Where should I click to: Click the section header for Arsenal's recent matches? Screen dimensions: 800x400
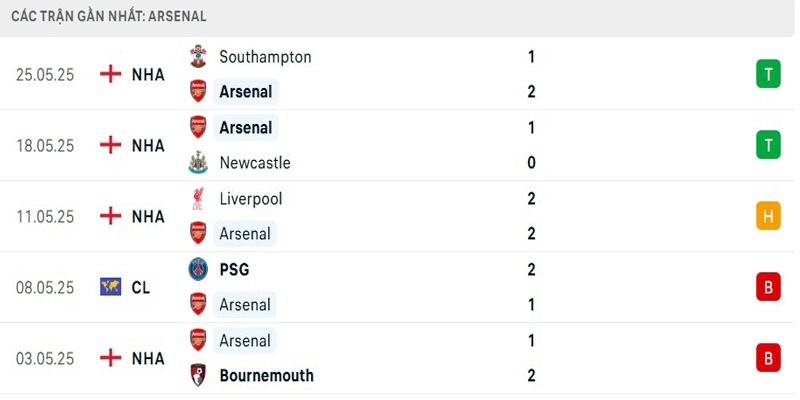pyautogui.click(x=109, y=16)
